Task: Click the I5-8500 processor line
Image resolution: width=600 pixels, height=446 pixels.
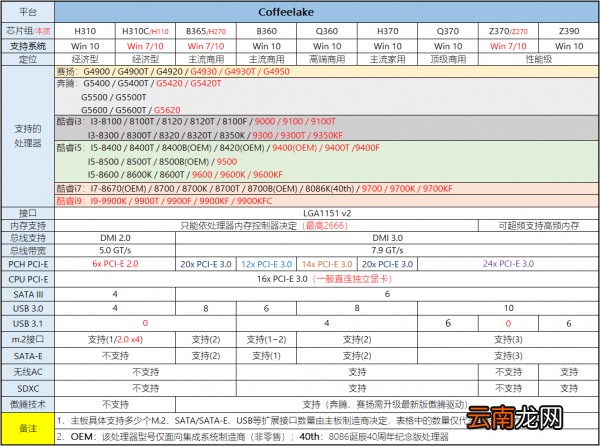Action: pyautogui.click(x=162, y=162)
